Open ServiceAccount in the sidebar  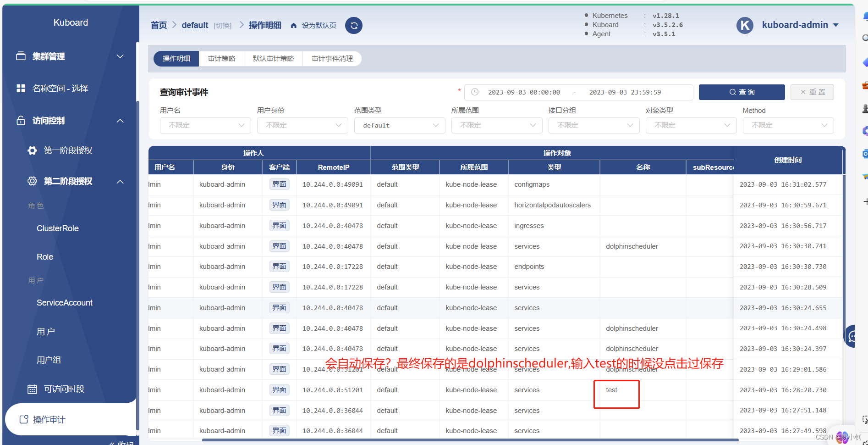[x=65, y=303]
